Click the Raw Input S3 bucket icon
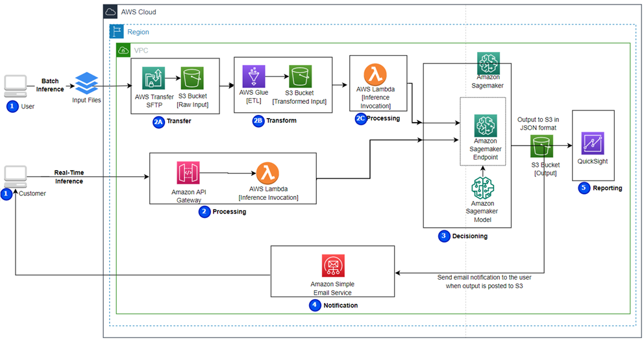 point(192,78)
